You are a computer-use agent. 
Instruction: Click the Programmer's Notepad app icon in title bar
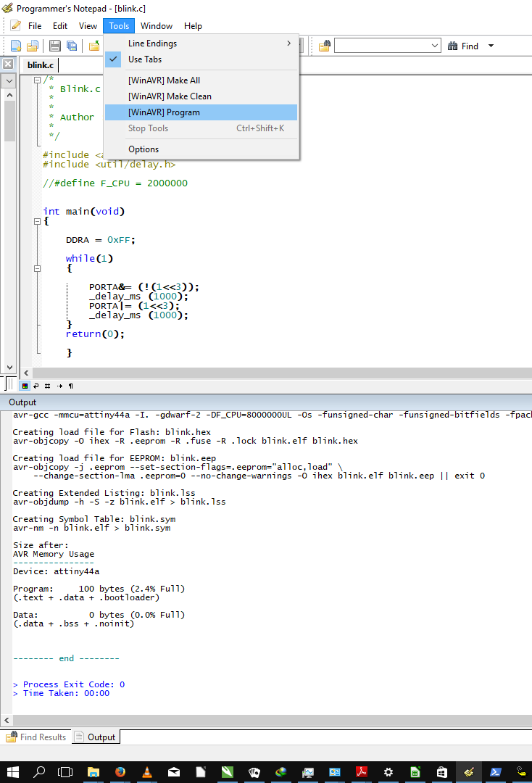click(x=7, y=8)
